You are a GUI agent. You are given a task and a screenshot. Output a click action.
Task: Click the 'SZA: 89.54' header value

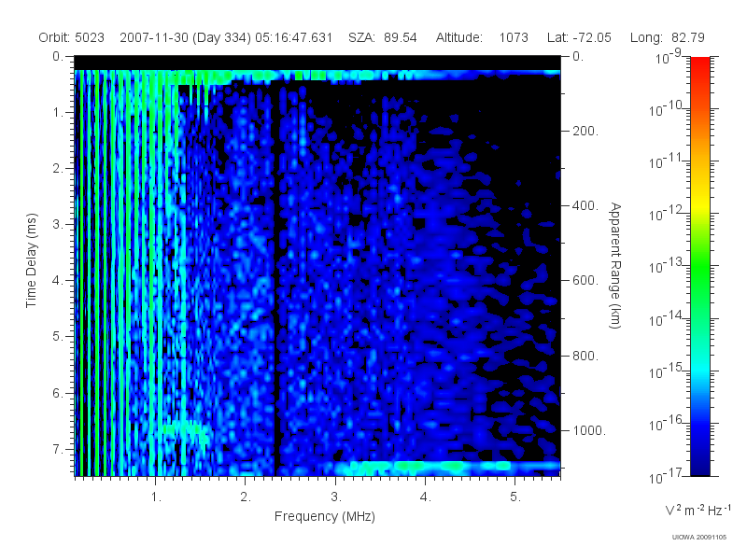pyautogui.click(x=383, y=37)
